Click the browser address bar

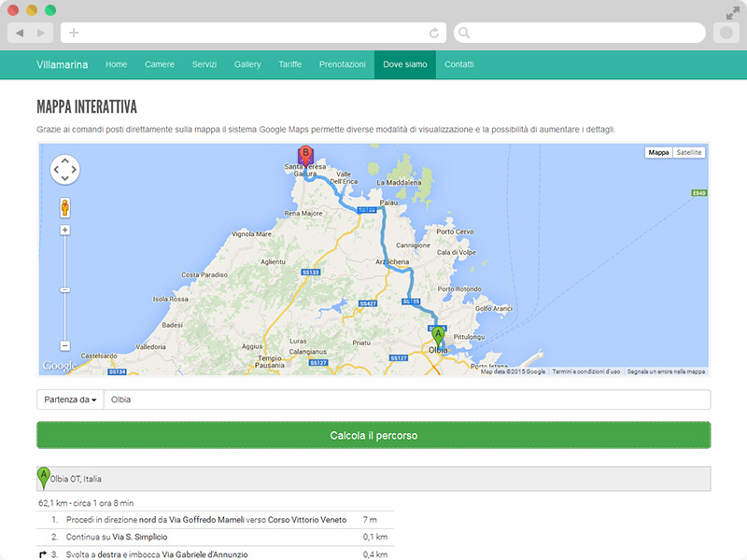click(253, 33)
